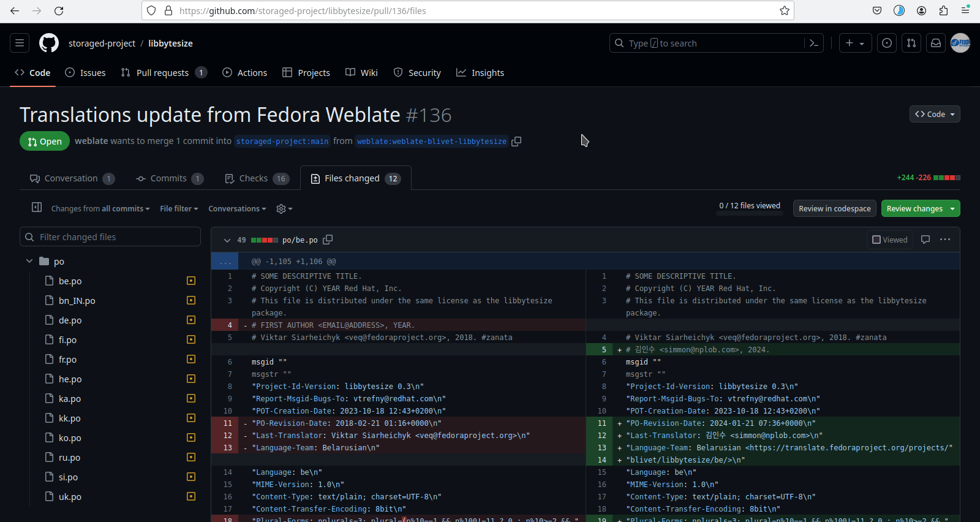Image resolution: width=980 pixels, height=522 pixels.
Task: Click Review in codespace button
Action: click(x=834, y=209)
